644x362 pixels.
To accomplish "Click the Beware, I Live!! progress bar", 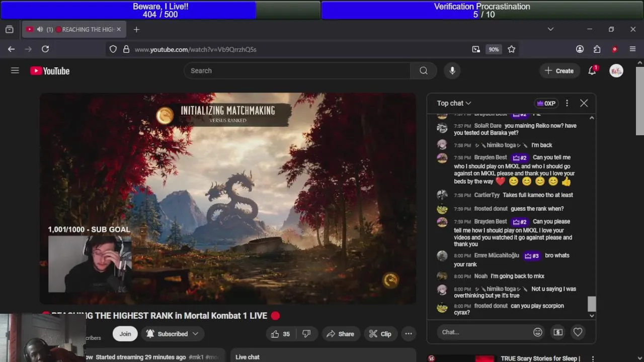I will [160, 10].
